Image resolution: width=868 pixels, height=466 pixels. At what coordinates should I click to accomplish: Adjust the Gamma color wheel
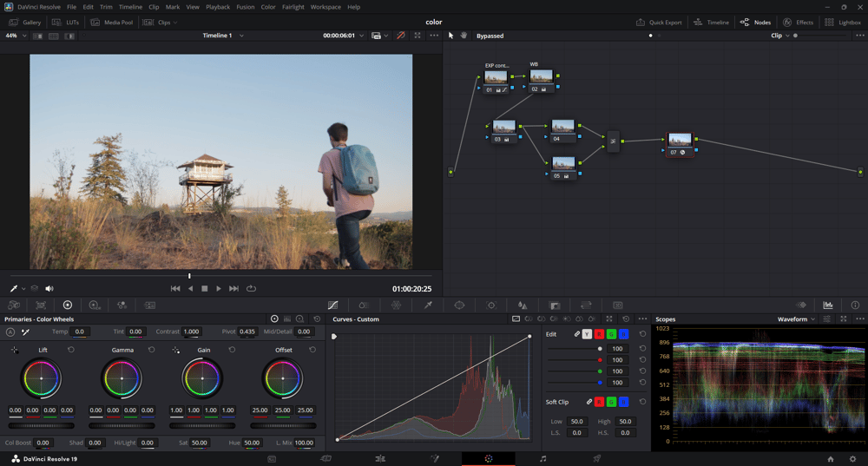point(122,378)
